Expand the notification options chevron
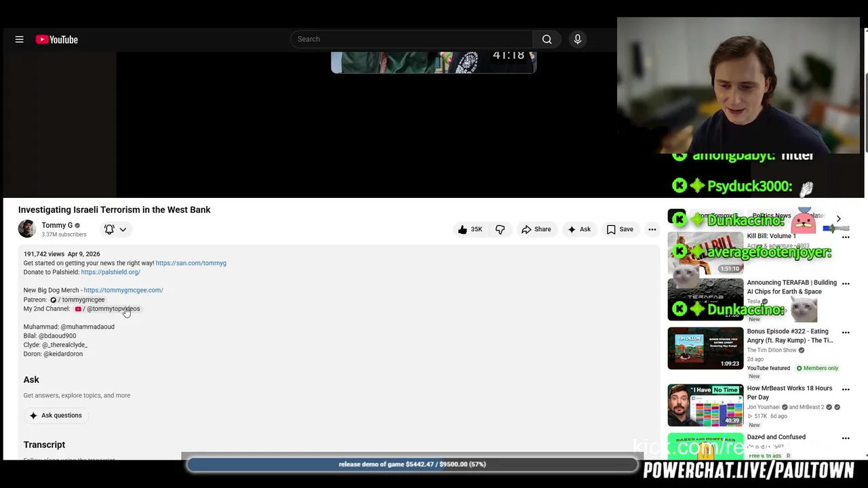 pyautogui.click(x=123, y=230)
